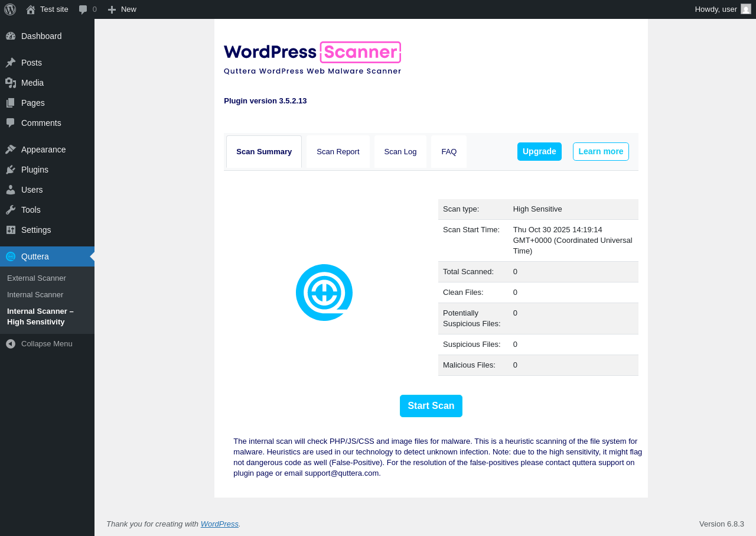Click the Test site title link
This screenshot has height=536, width=756.
coord(54,9)
